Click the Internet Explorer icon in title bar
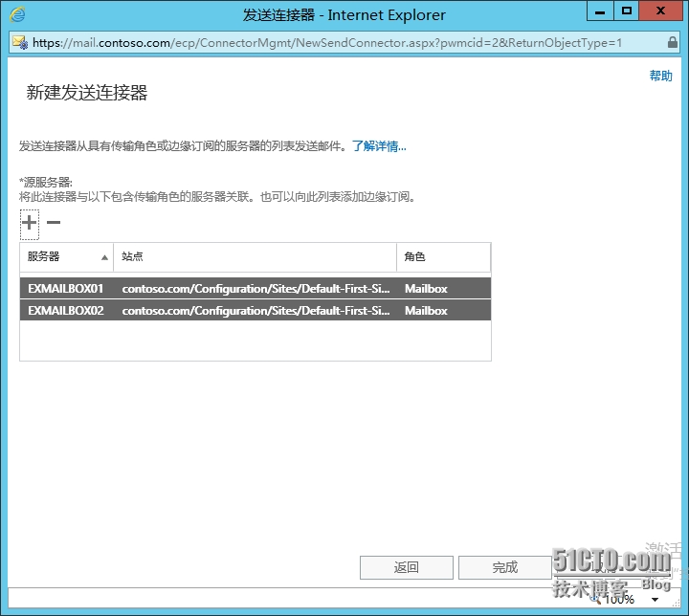Viewport: 689px width, 616px height. (x=17, y=14)
